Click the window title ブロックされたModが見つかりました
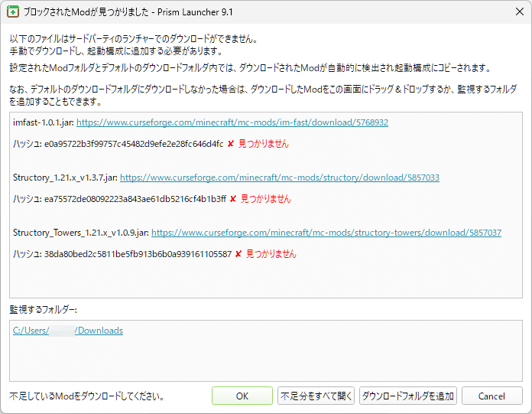Viewport: 532px width, 414px height. point(86,12)
